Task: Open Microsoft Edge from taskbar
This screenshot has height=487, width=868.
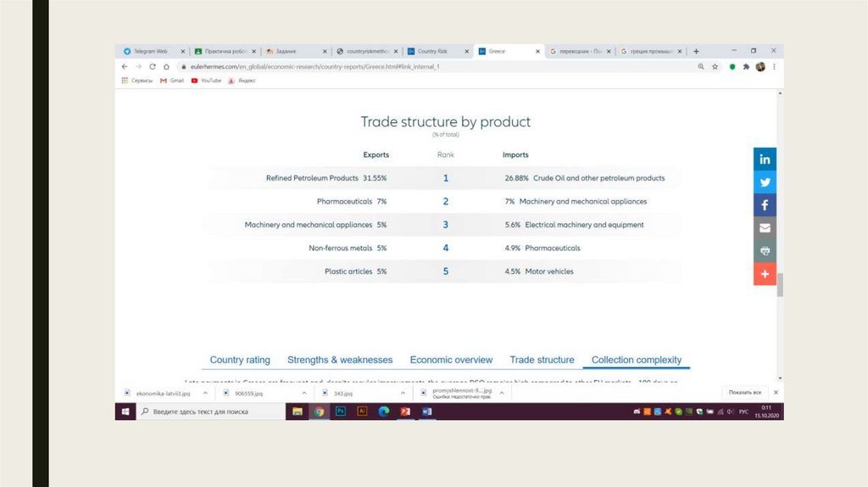Action: [x=384, y=411]
